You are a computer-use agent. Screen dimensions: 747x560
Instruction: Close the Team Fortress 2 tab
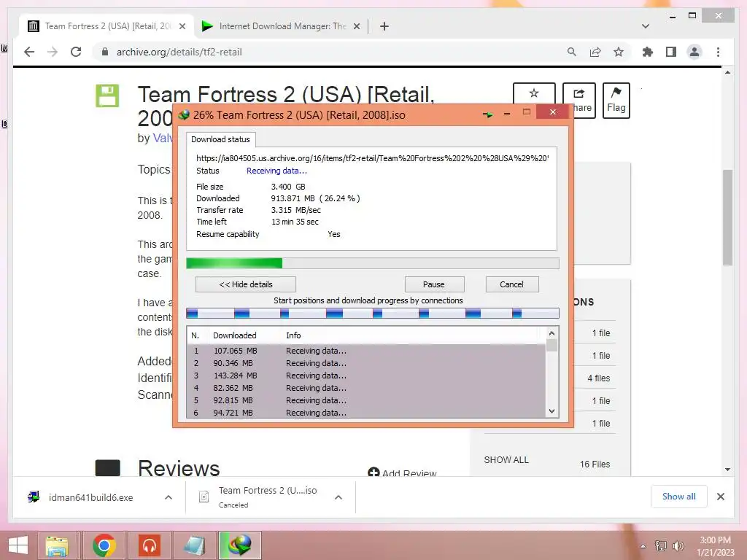[182, 26]
